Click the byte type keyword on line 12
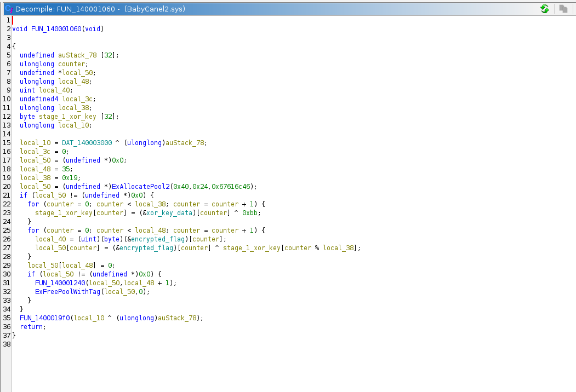The width and height of the screenshot is (576, 392). (x=27, y=117)
